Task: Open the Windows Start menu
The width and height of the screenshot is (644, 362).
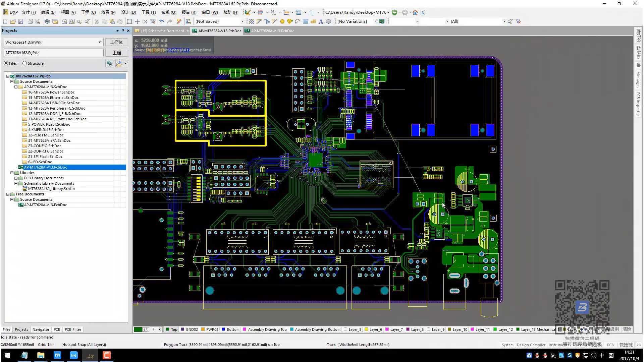Action: [x=7, y=355]
